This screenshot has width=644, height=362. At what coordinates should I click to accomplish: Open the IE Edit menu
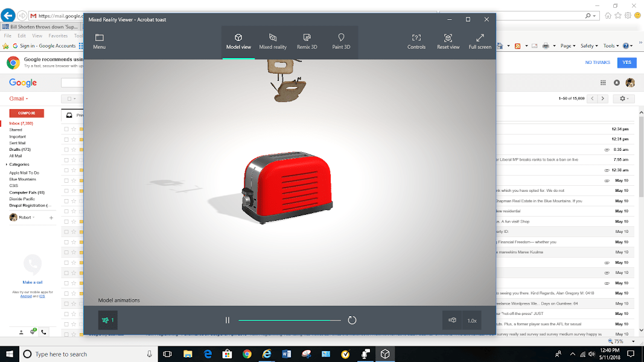22,36
